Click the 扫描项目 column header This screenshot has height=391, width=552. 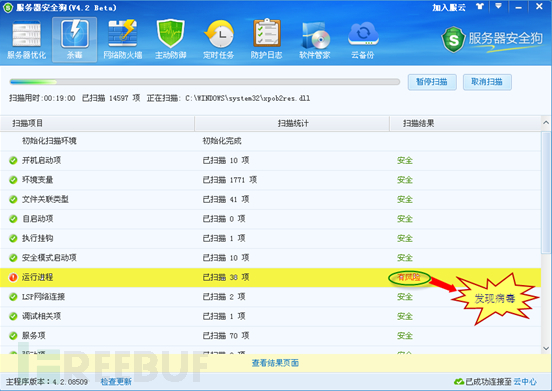point(97,123)
